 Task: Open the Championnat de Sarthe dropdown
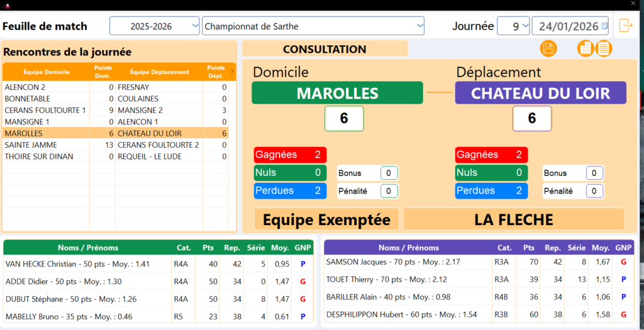tap(419, 26)
